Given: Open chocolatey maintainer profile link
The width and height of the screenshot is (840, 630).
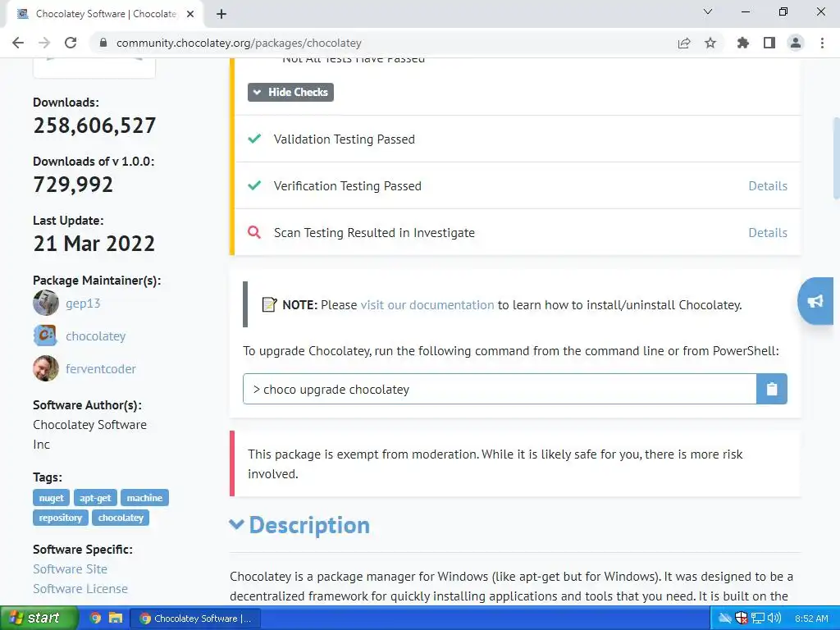Looking at the screenshot, I should coord(95,336).
